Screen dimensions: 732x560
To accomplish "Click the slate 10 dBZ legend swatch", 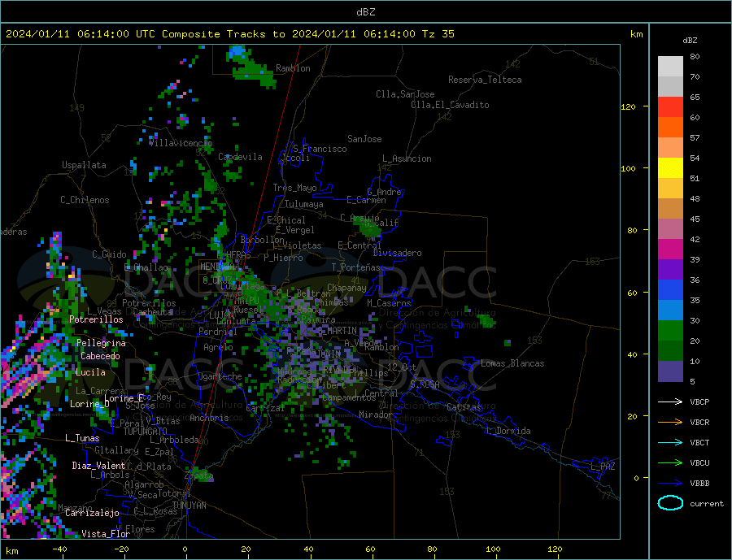I will pyautogui.click(x=670, y=371).
